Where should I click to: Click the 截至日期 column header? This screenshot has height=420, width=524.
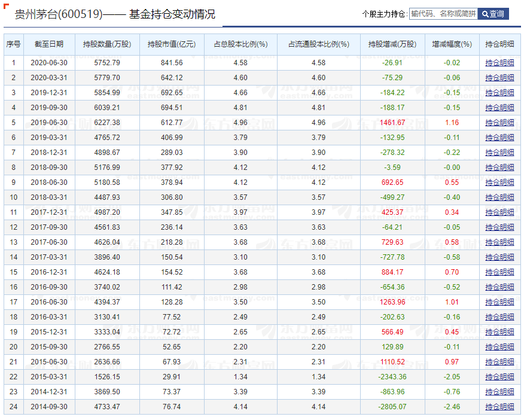tap(49, 44)
